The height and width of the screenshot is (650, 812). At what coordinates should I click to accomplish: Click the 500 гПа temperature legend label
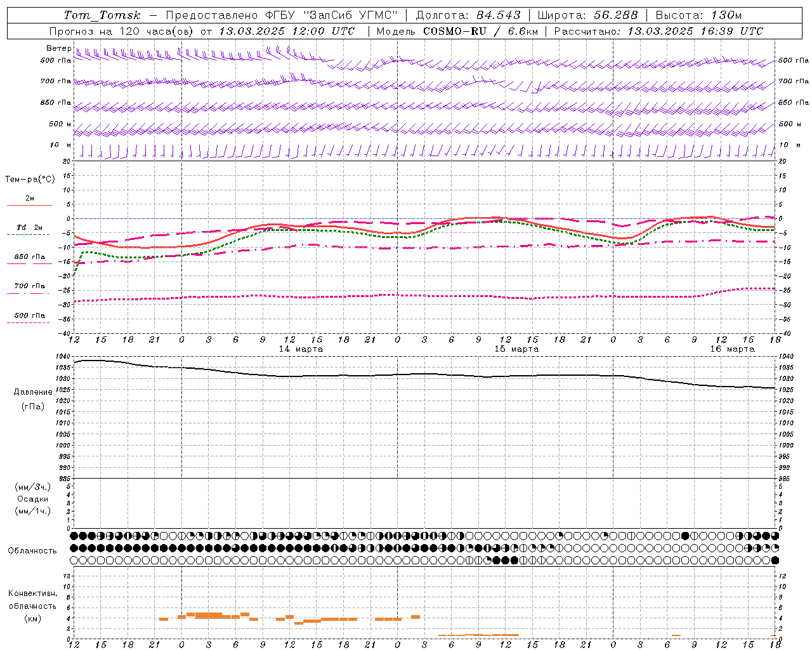(x=30, y=315)
